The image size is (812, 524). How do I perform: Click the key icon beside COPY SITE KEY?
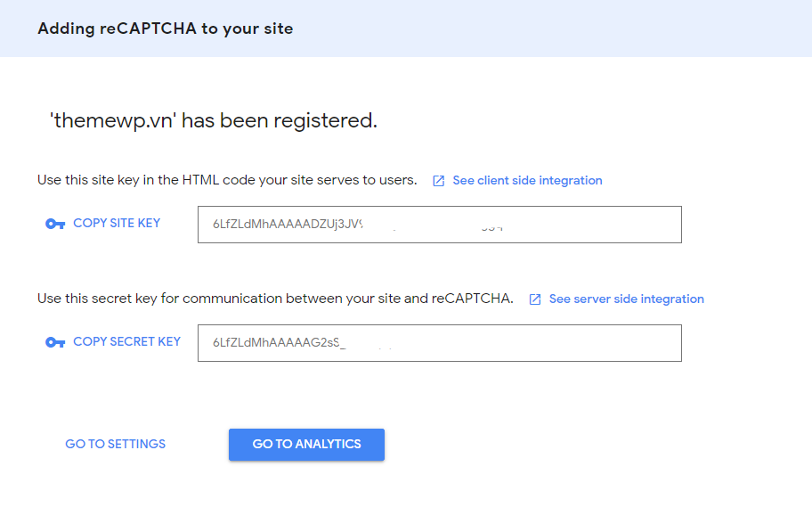[55, 224]
